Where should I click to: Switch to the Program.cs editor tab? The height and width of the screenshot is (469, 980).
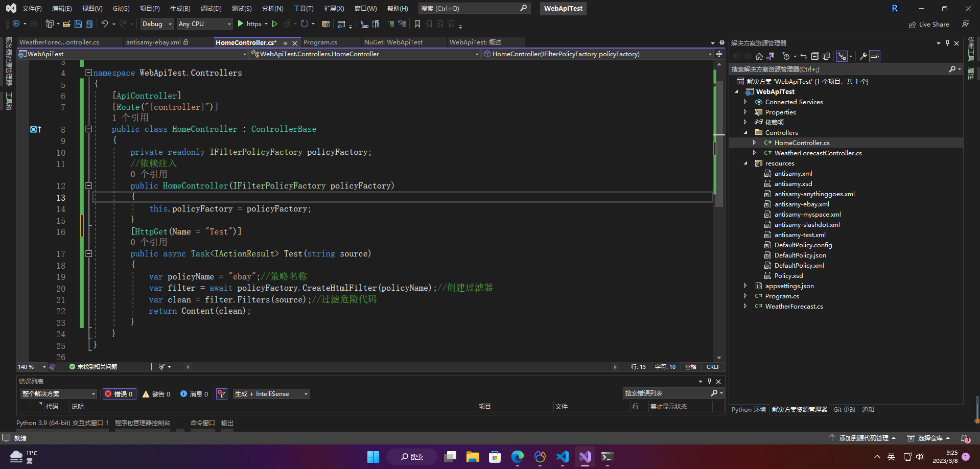click(x=320, y=42)
